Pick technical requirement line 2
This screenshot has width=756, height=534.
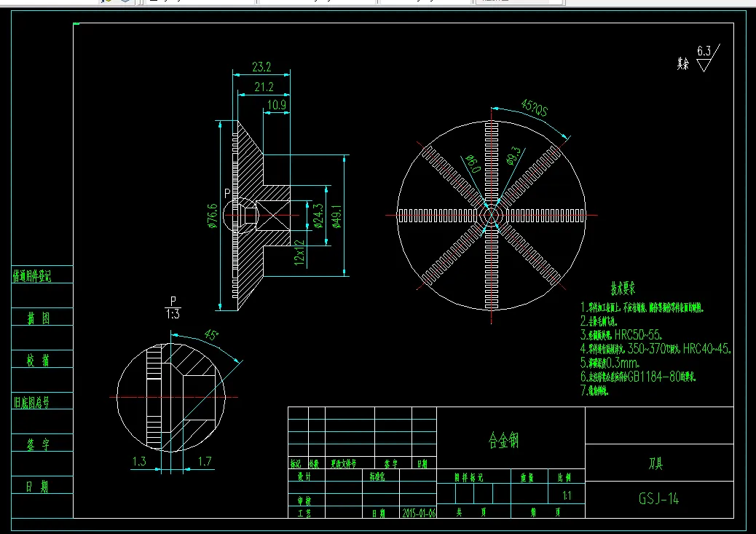[599, 321]
